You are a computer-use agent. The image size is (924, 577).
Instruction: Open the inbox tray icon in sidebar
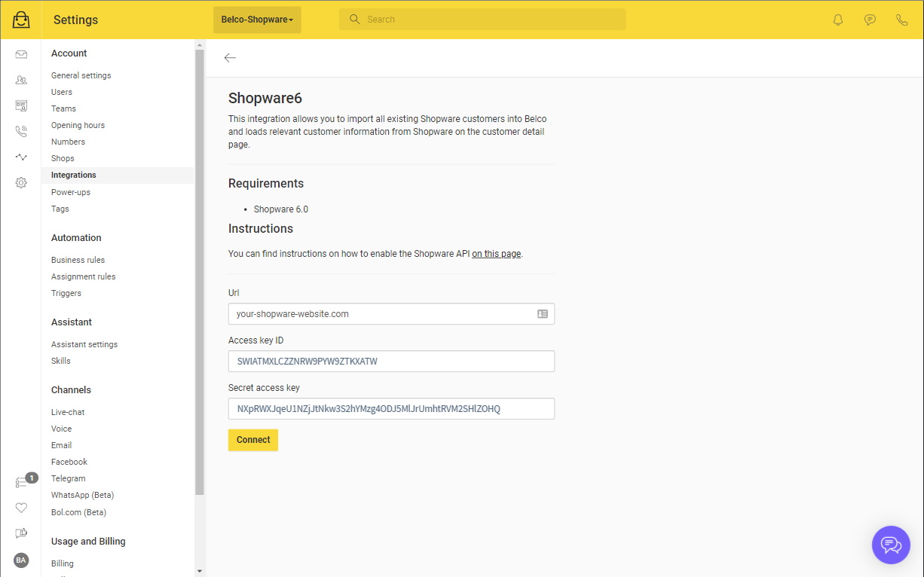coord(21,54)
